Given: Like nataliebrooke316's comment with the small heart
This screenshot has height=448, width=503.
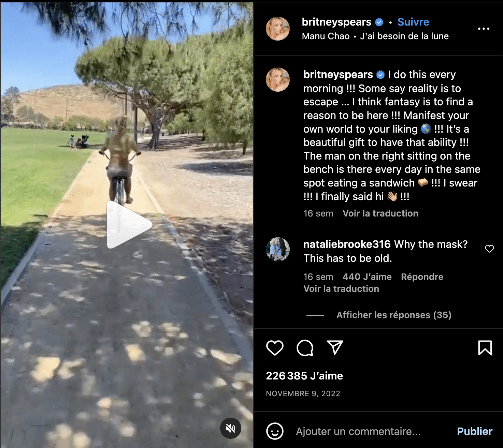Looking at the screenshot, I should click(489, 249).
